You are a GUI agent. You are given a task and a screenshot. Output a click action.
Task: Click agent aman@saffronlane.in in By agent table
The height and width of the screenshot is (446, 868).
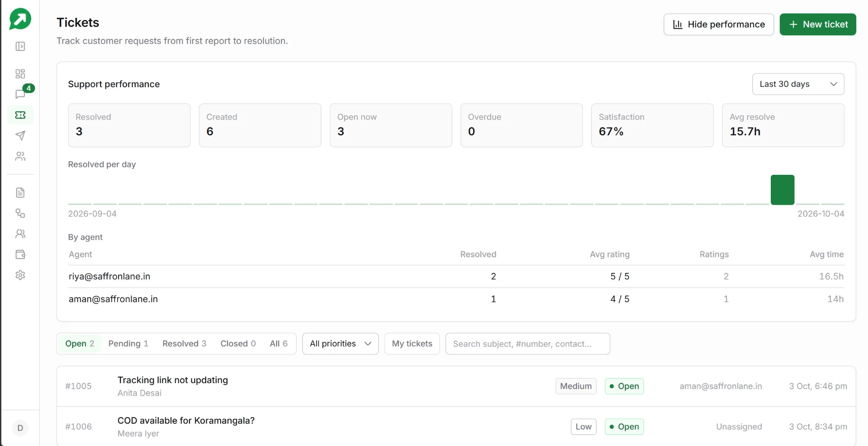(113, 299)
